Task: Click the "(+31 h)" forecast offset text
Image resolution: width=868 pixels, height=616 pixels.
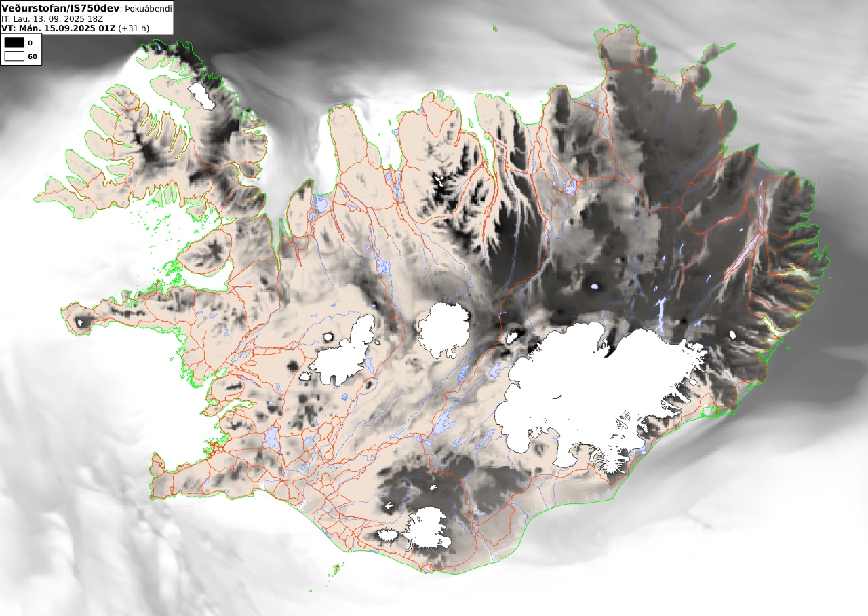Action: [x=134, y=28]
